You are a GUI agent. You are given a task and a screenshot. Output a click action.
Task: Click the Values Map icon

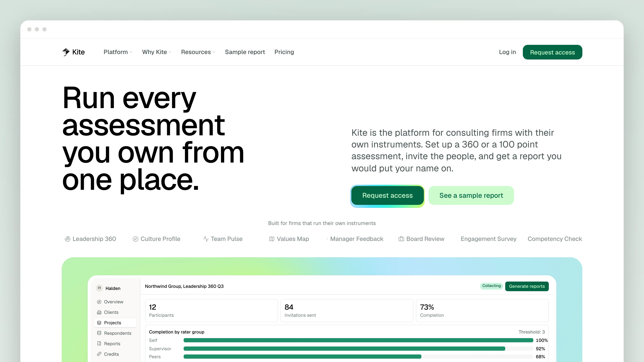coord(272,239)
